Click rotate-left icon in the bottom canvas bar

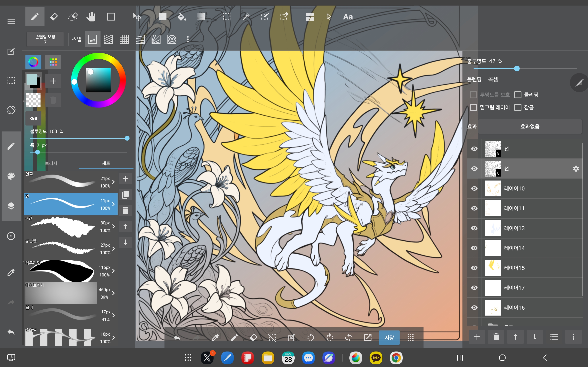310,337
